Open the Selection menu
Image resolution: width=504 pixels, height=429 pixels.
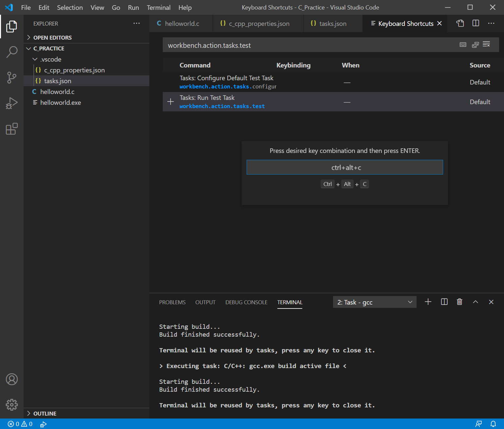(x=70, y=7)
